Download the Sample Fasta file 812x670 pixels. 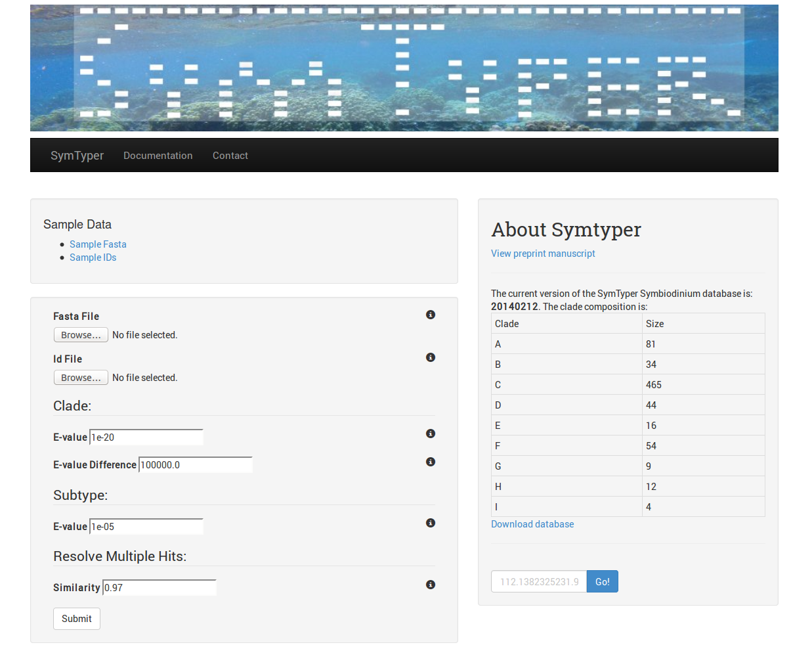tap(98, 244)
